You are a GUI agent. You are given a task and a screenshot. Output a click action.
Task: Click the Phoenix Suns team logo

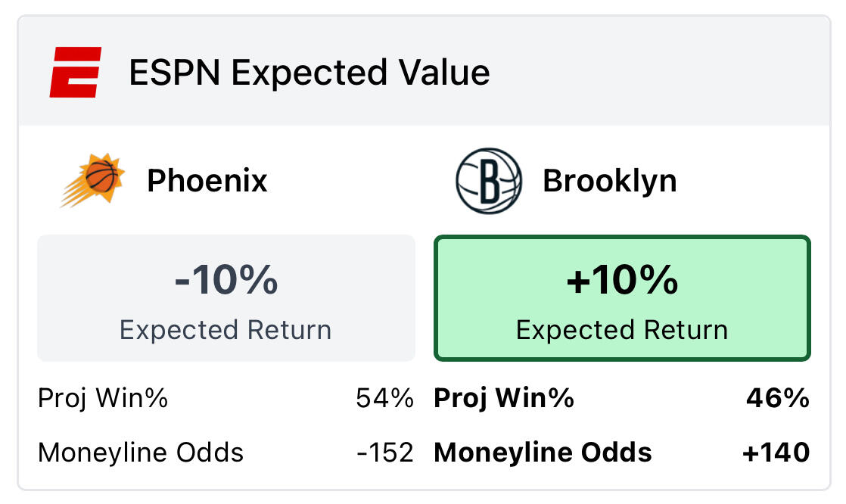93,181
